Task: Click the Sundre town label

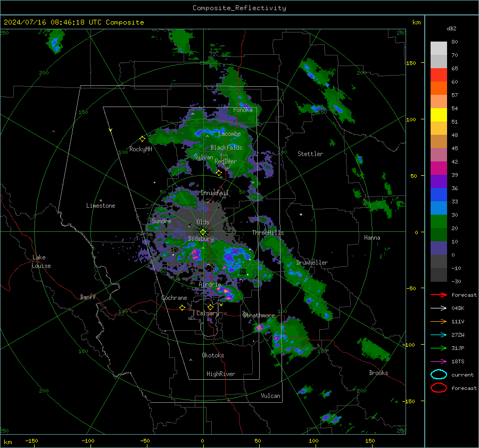Action: pyautogui.click(x=161, y=221)
